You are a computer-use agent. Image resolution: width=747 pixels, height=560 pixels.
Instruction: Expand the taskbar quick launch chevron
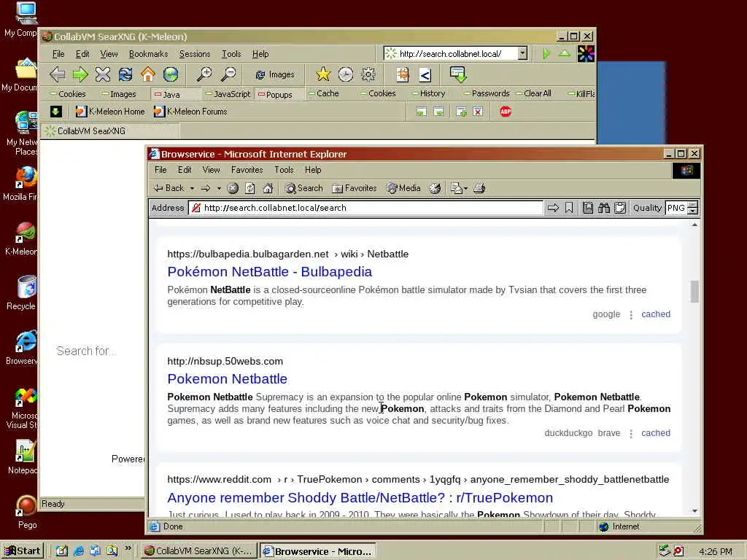click(x=128, y=548)
